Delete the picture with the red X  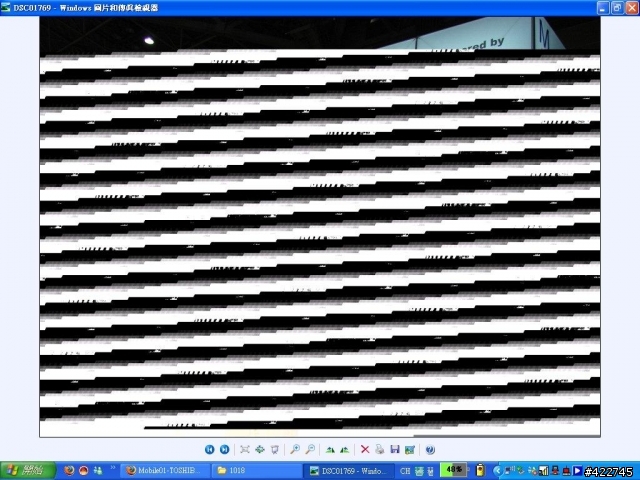[365, 449]
